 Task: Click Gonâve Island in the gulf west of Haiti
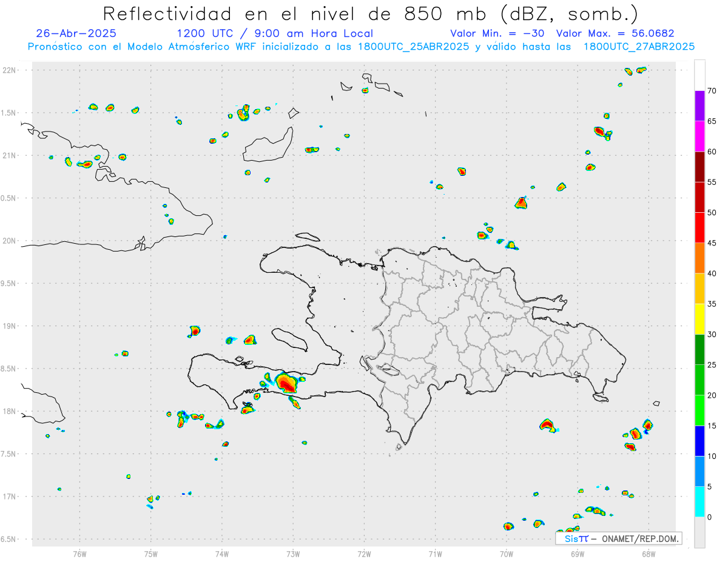(x=289, y=339)
